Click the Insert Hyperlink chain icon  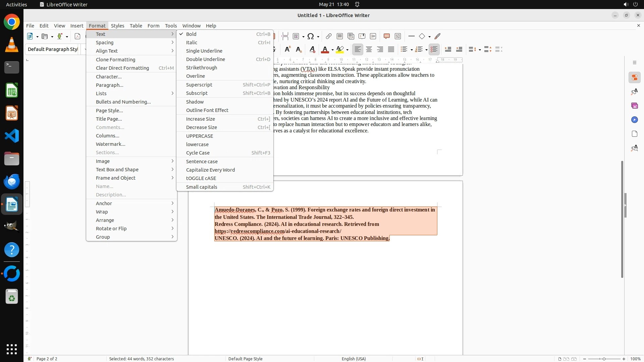(x=328, y=36)
